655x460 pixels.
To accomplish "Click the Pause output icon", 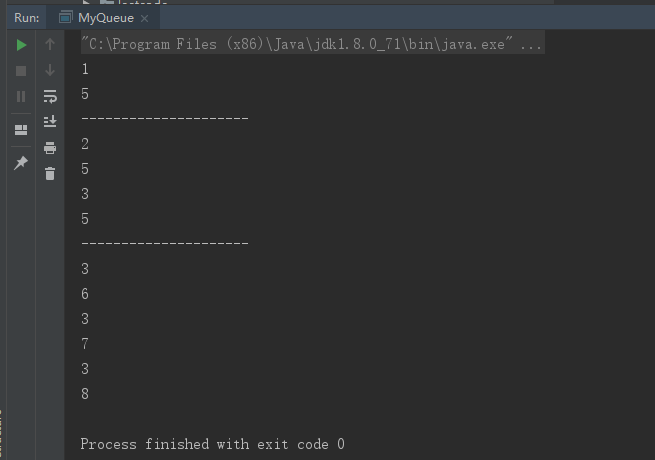I will click(21, 97).
